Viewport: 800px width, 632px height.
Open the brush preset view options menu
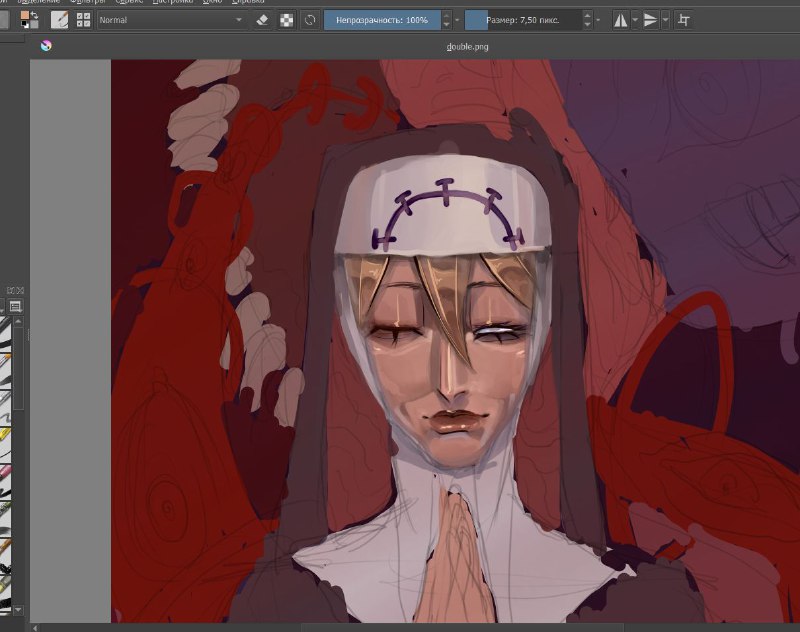15,307
